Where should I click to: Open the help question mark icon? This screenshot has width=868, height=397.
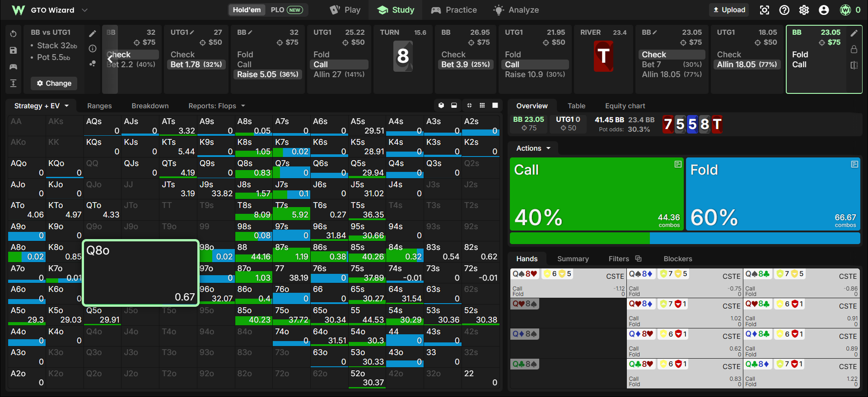(x=784, y=10)
